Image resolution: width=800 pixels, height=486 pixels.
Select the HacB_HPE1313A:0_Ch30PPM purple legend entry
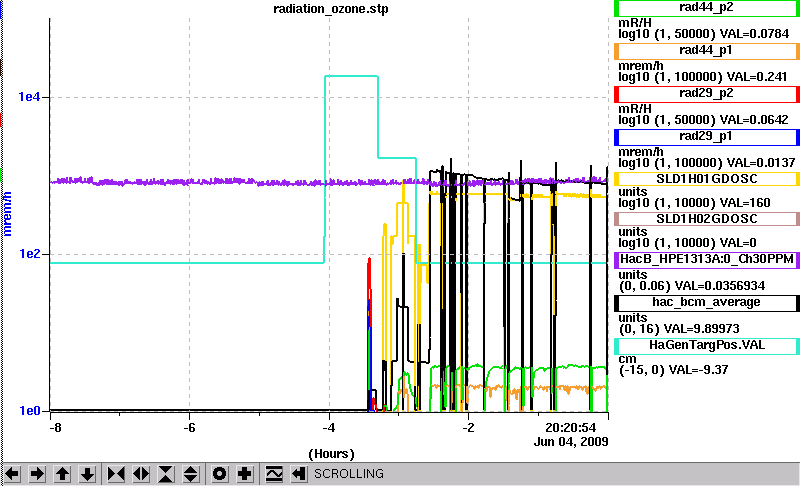pos(707,259)
